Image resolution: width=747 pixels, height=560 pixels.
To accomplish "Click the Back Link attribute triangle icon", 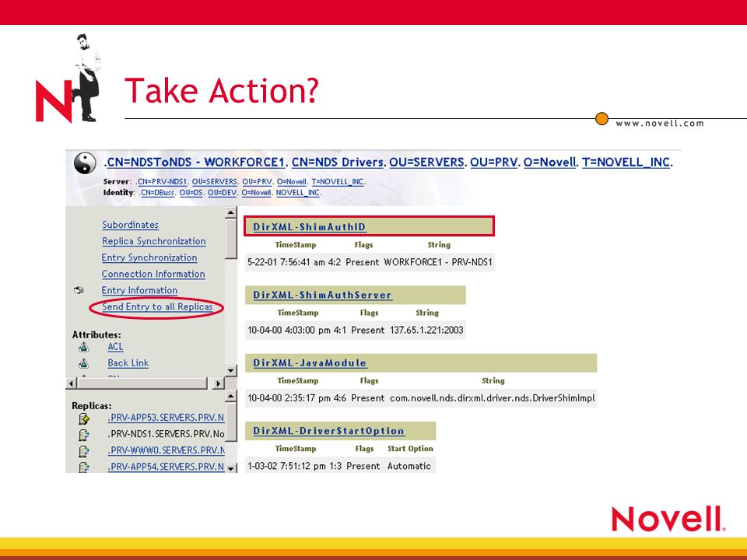I will tap(83, 363).
